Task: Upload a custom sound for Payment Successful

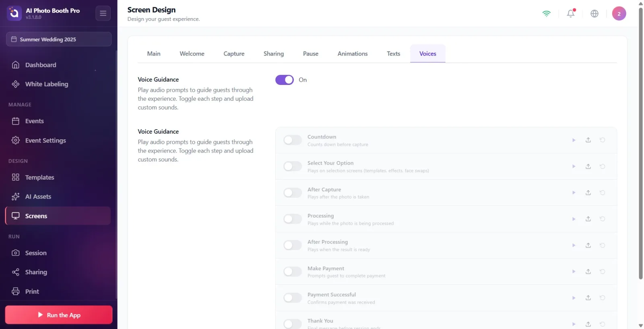Action: point(588,298)
